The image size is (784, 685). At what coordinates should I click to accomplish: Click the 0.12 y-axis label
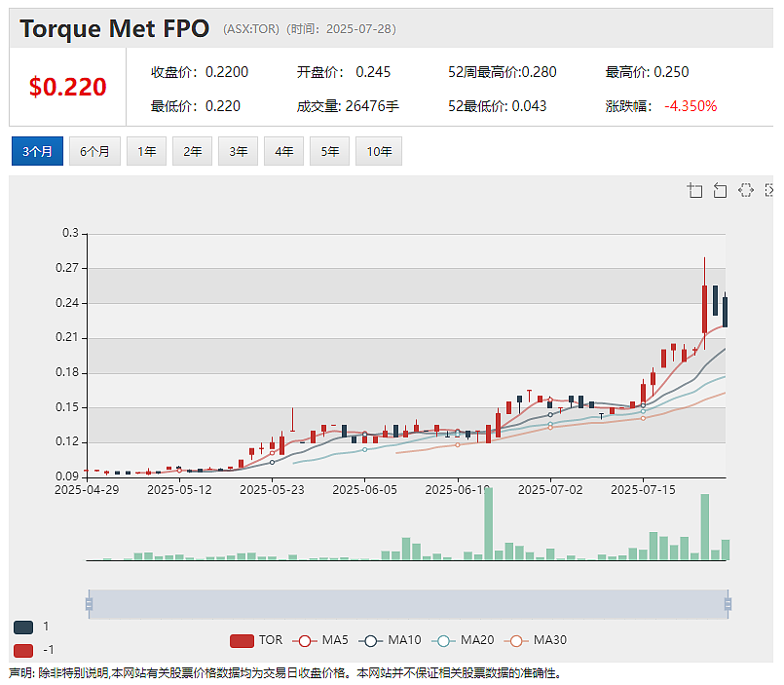point(67,441)
